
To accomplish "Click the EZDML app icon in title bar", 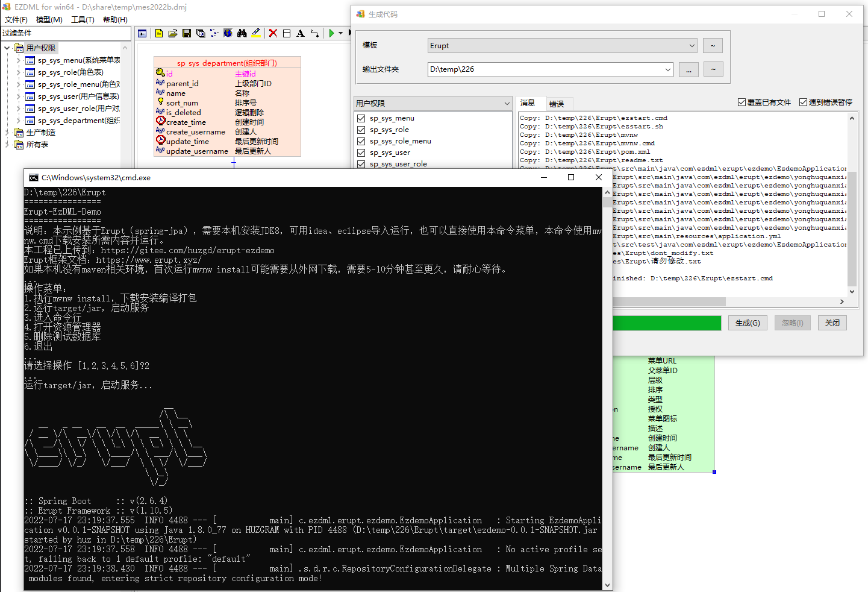I will [x=7, y=7].
